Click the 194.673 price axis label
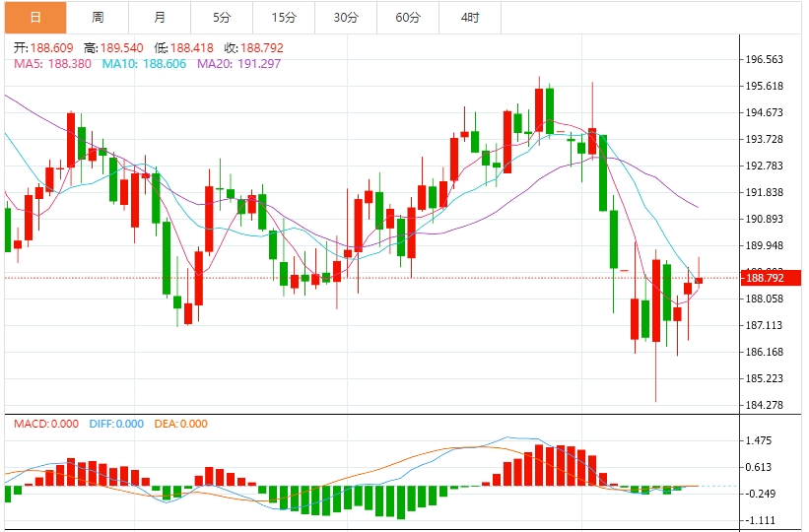 764,112
